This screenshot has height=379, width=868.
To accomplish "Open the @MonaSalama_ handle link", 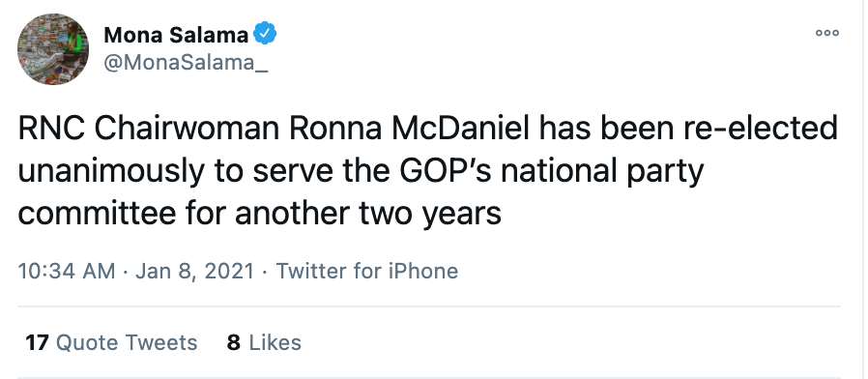I will point(186,63).
